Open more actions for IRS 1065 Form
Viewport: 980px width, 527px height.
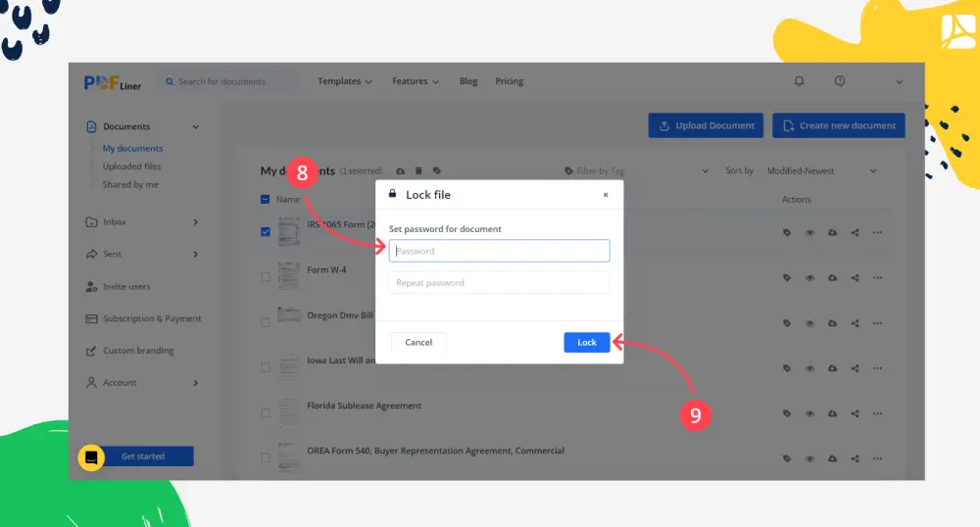point(877,233)
